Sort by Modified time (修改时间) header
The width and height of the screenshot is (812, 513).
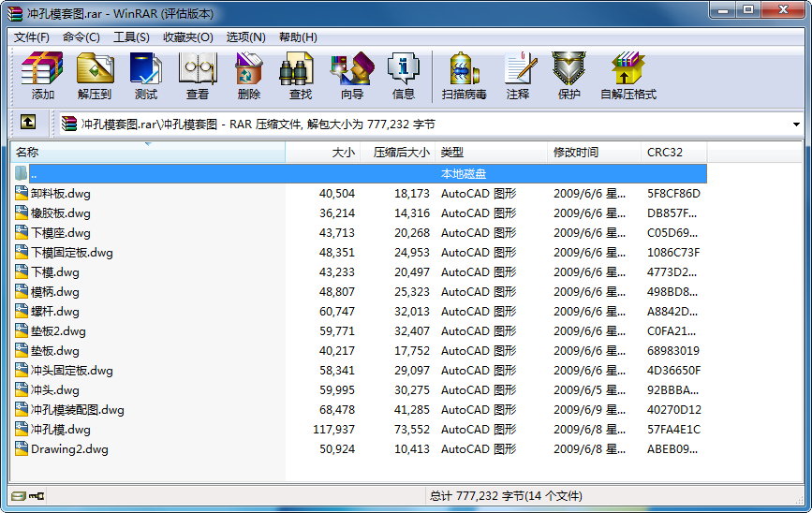coord(595,153)
